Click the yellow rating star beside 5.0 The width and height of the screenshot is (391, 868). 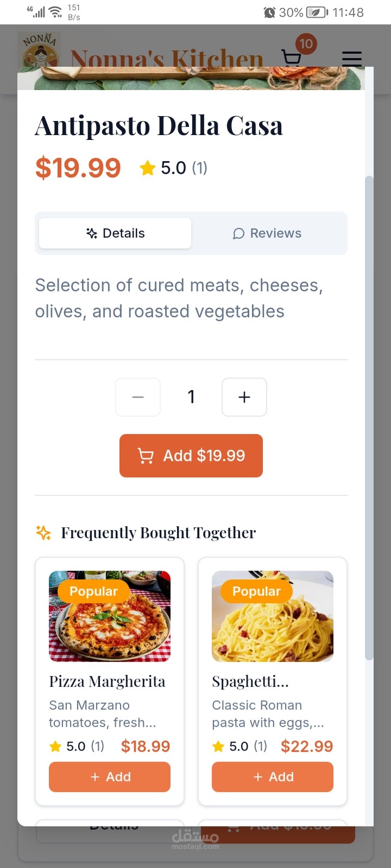tap(148, 168)
